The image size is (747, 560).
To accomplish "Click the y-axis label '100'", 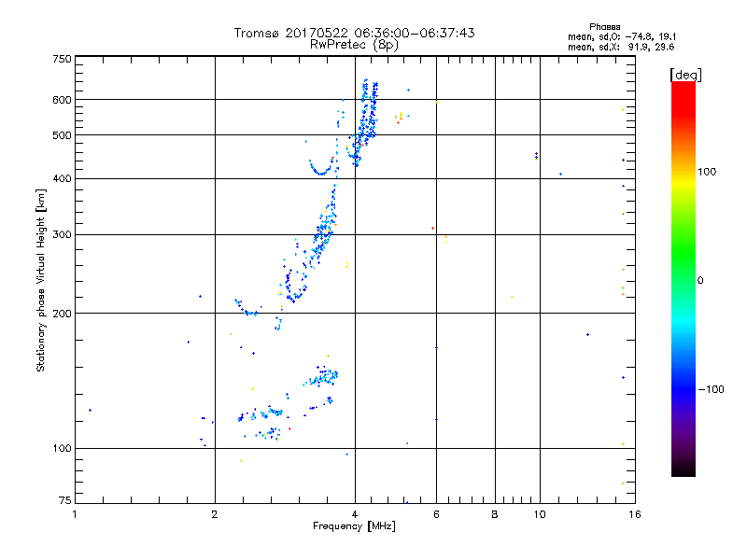I will pyautogui.click(x=63, y=449).
